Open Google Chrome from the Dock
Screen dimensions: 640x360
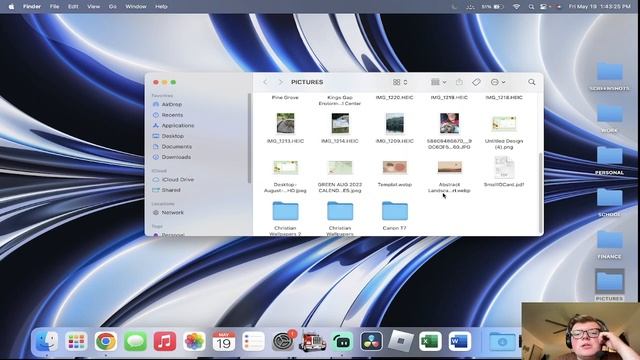tap(106, 341)
